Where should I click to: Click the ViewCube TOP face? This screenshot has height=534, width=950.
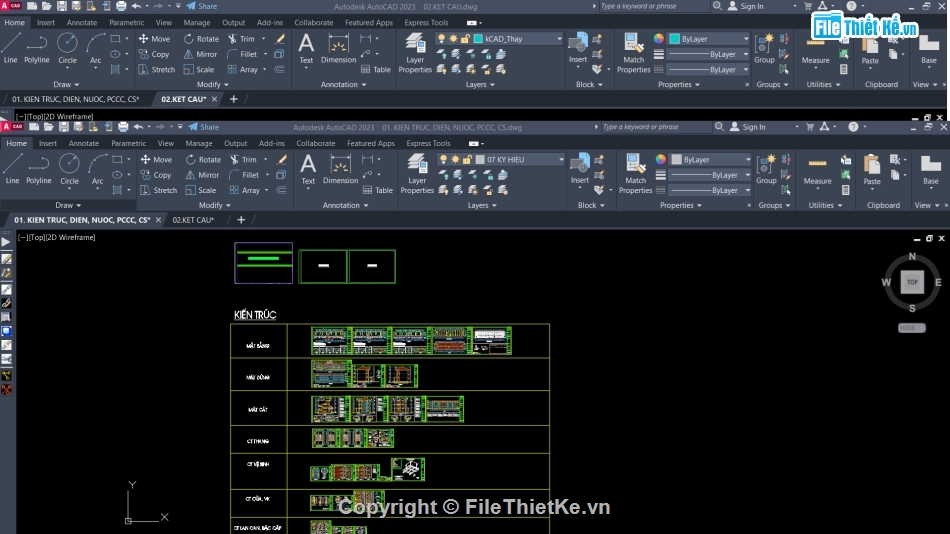(x=912, y=282)
